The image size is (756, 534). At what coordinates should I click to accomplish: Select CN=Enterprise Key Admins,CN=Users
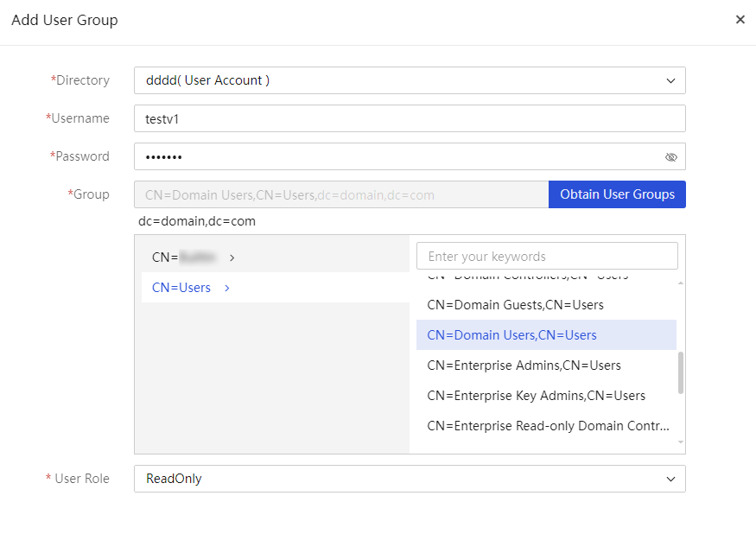[x=546, y=396]
